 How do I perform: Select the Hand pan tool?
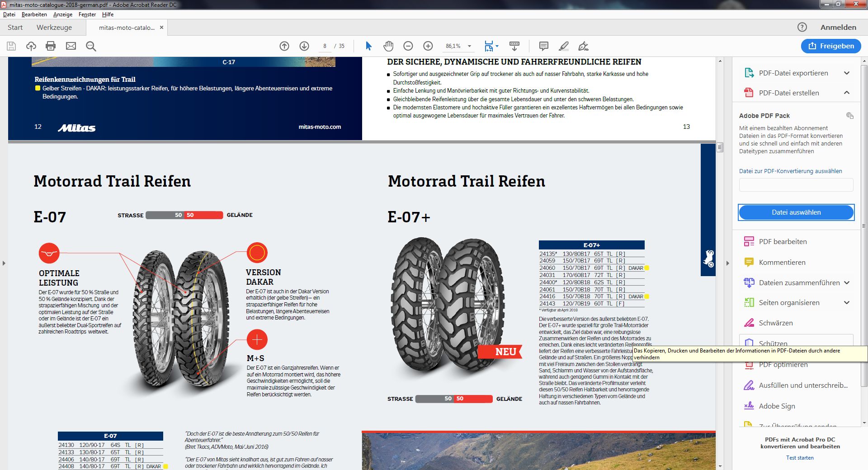click(x=388, y=46)
